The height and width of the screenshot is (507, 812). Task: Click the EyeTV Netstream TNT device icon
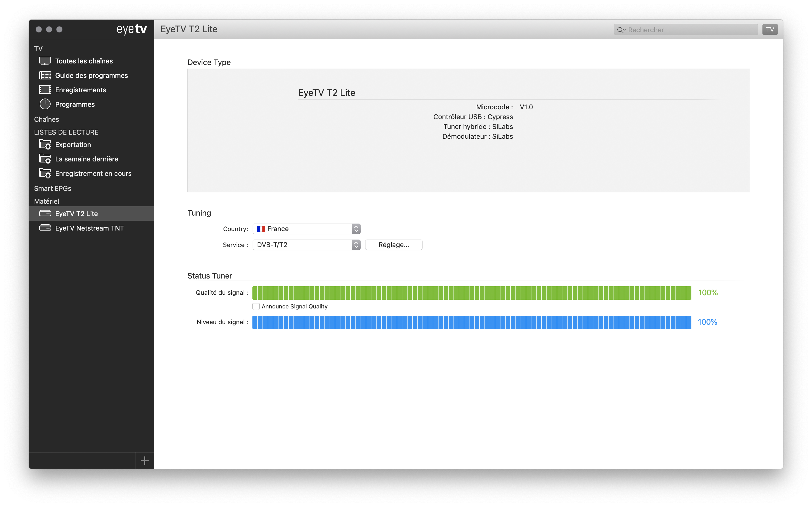45,228
